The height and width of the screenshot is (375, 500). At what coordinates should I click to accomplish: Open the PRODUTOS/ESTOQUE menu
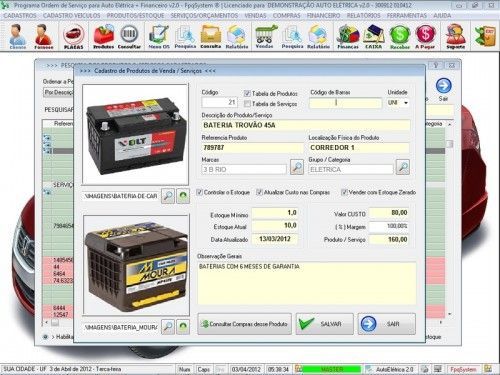[135, 16]
